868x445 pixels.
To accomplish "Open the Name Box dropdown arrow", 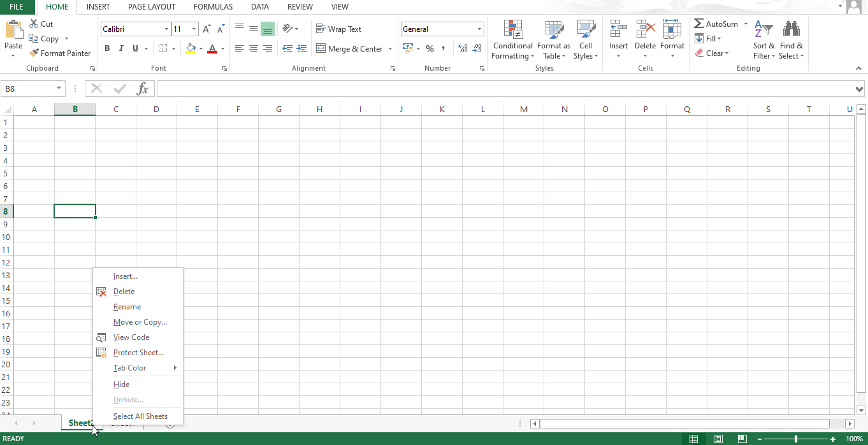I will click(x=59, y=88).
